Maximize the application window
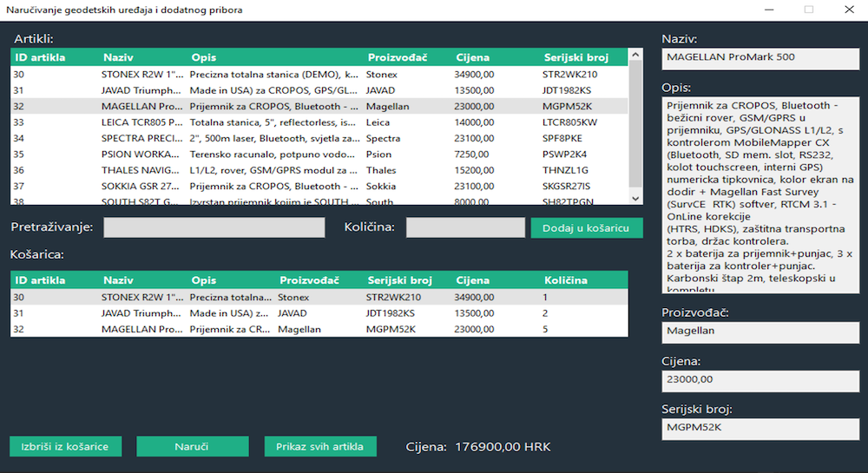Viewport: 868px width, 473px height. point(809,10)
